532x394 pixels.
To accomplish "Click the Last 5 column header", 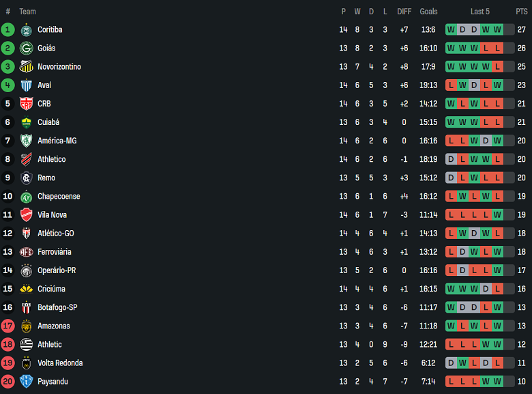I will pos(479,12).
